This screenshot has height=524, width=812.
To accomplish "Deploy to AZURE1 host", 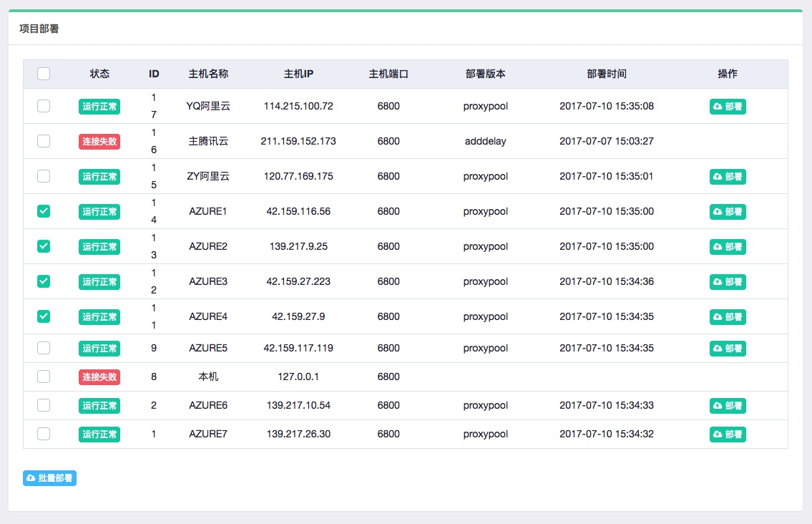I will tap(728, 211).
